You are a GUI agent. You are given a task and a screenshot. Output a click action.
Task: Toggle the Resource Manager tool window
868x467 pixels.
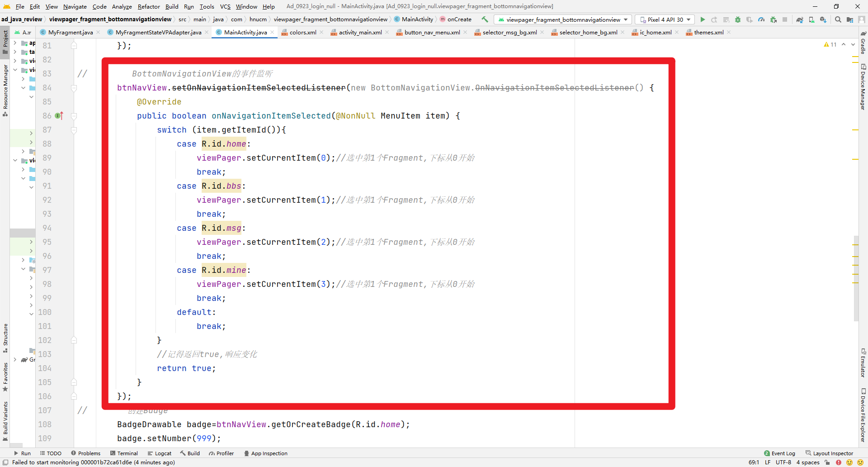pos(5,90)
